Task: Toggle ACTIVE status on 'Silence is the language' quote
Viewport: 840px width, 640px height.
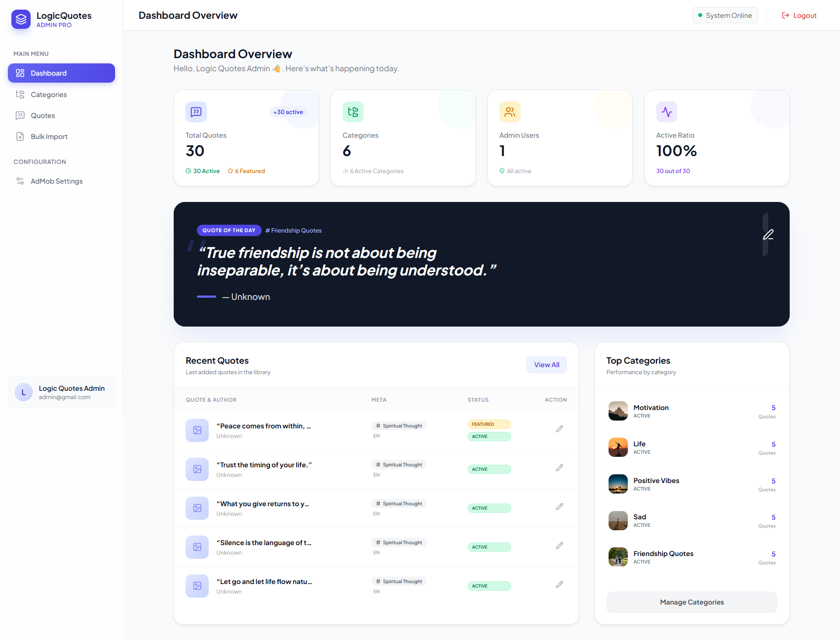Action: tap(489, 547)
